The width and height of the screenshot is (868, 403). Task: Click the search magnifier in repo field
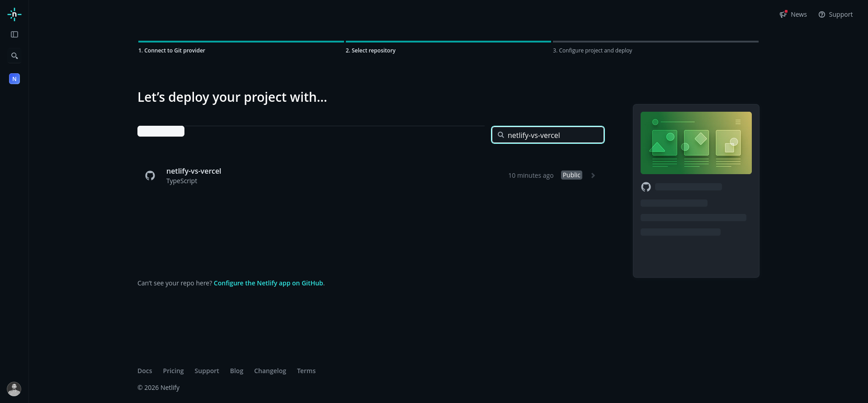pos(501,135)
